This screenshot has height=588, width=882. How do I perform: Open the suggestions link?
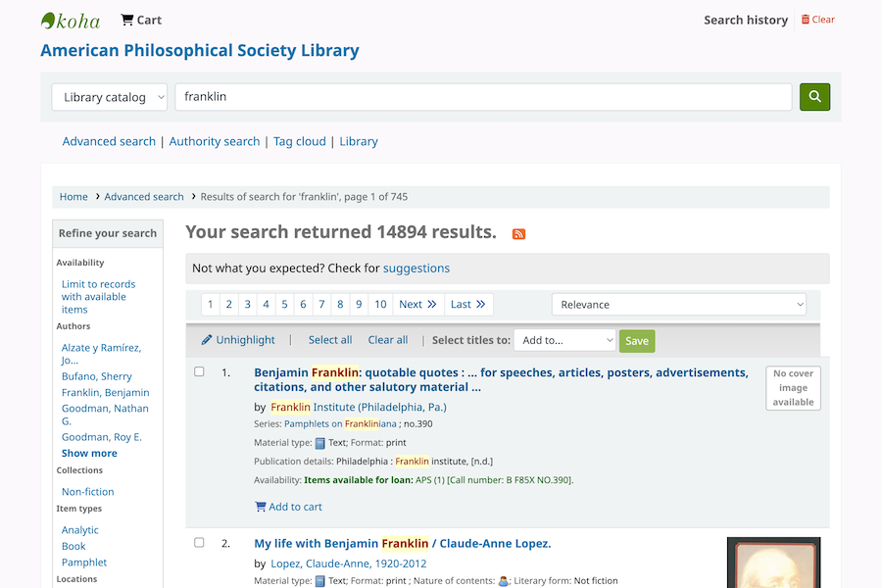pyautogui.click(x=416, y=269)
